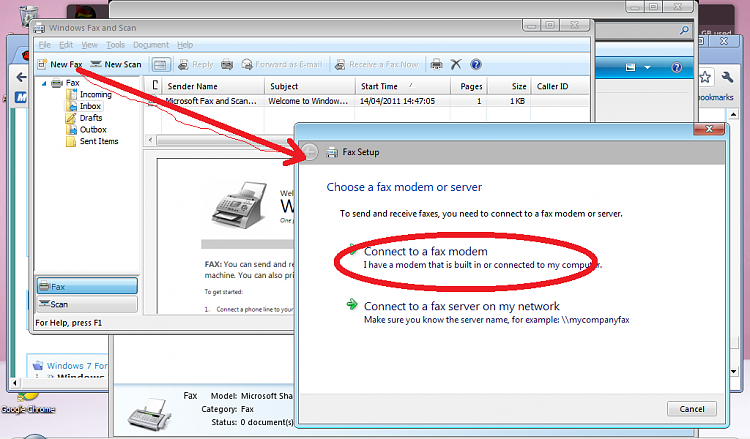750x439 pixels.
Task: Sort by Start Time column header
Action: 403,86
